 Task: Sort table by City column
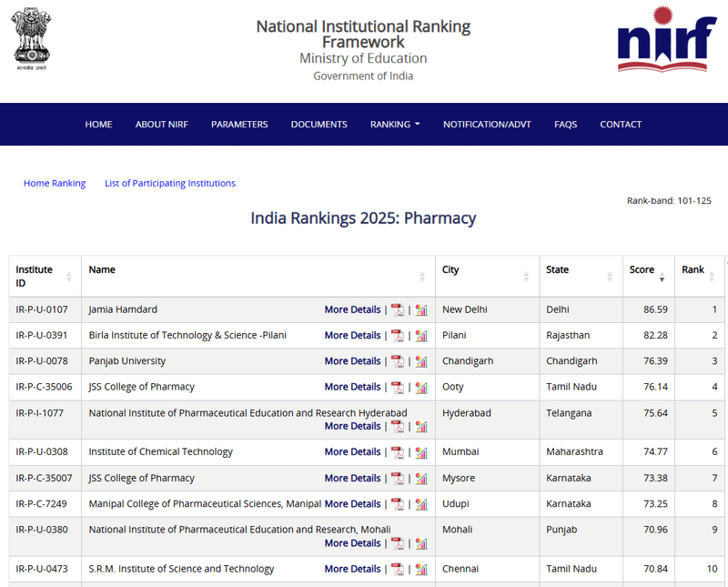pos(487,277)
